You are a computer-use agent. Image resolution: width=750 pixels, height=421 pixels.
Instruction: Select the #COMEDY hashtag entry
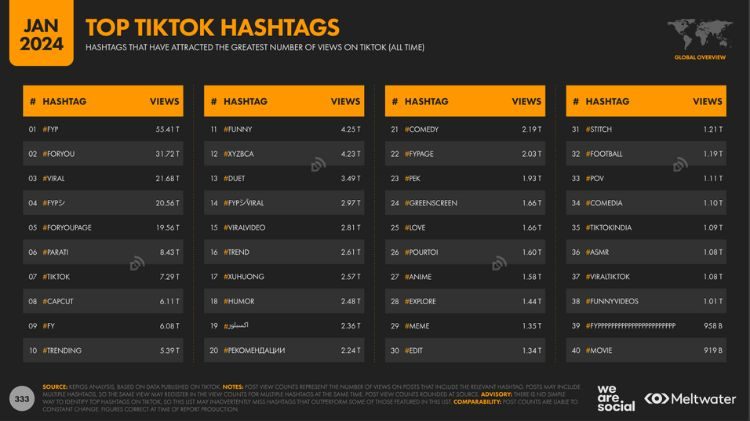[421, 129]
